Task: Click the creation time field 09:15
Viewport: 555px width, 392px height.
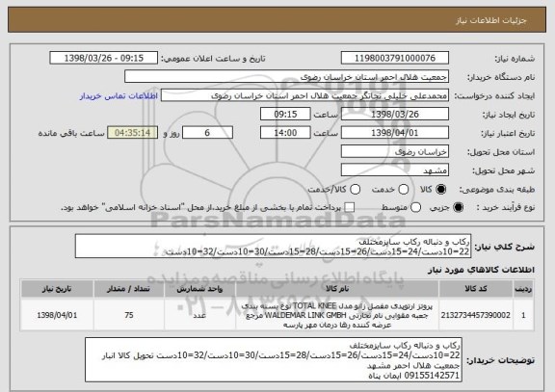Action: 285,115
